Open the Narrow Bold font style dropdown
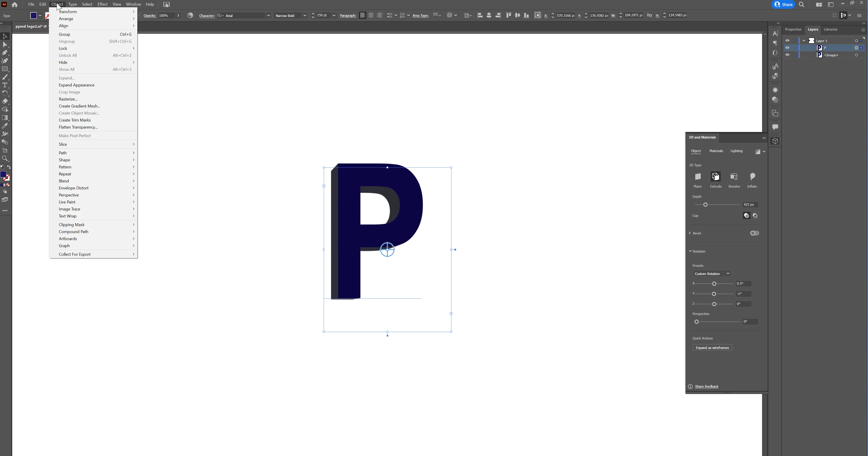 coord(305,15)
